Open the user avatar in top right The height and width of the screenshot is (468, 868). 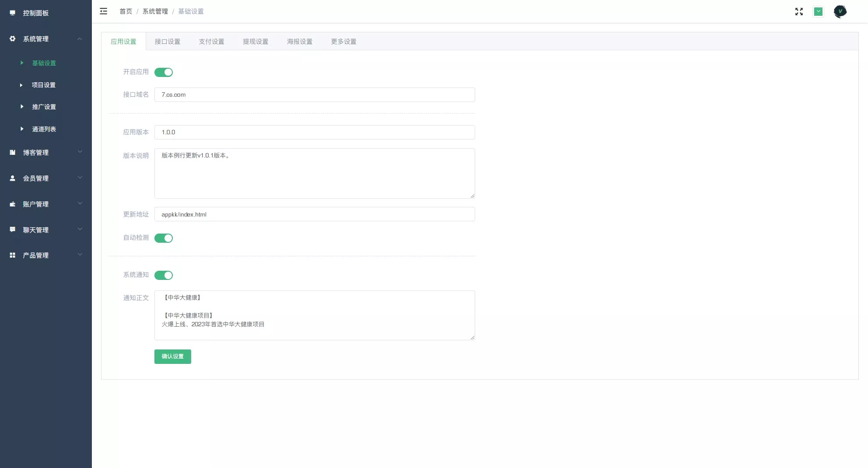click(840, 12)
